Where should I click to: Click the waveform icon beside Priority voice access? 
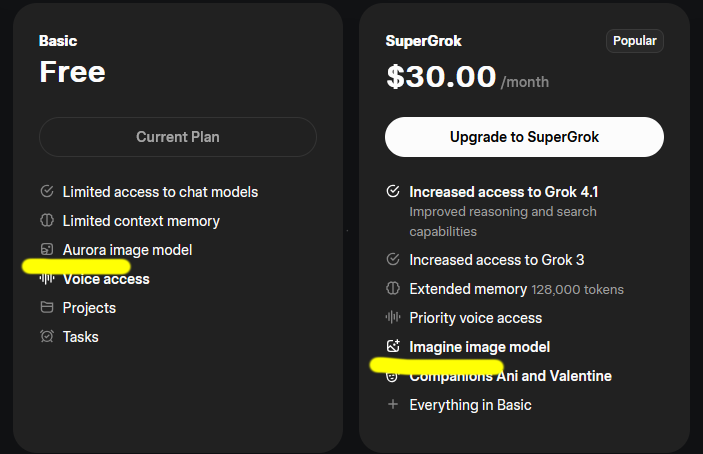[393, 318]
